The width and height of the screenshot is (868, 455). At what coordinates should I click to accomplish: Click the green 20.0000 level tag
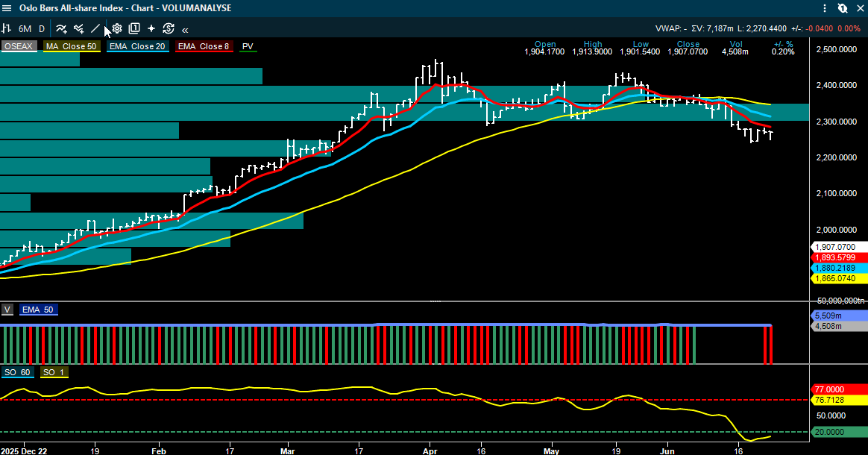coord(839,432)
